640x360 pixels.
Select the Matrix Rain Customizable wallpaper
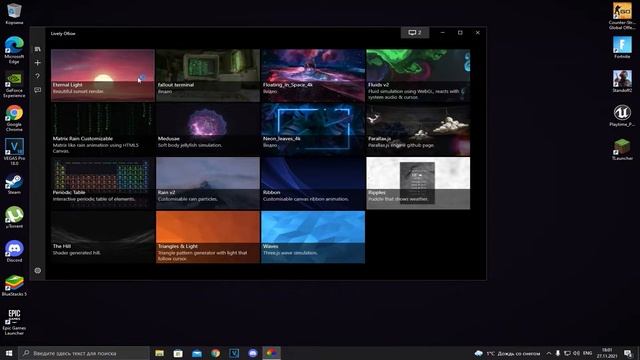click(103, 129)
